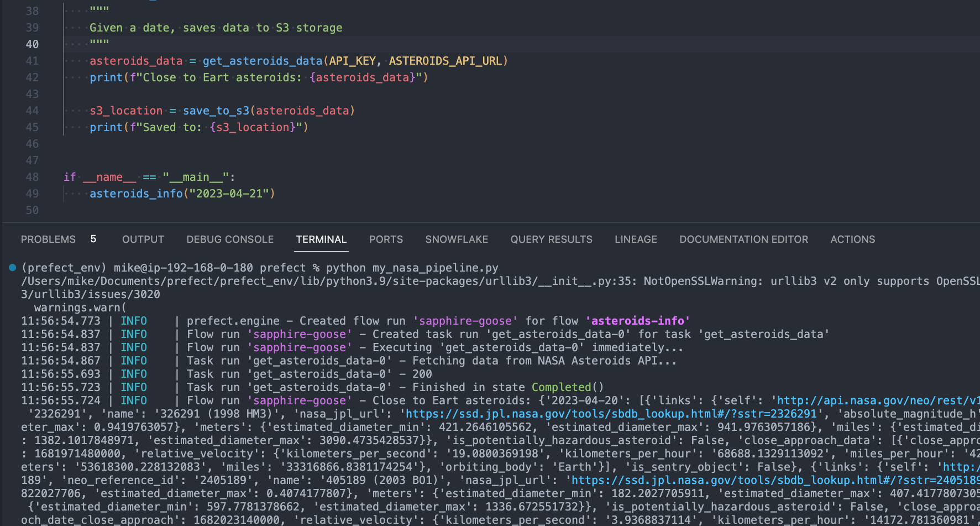
Task: Switch to the DOCUMENTATION EDITOR tab
Action: (x=743, y=239)
